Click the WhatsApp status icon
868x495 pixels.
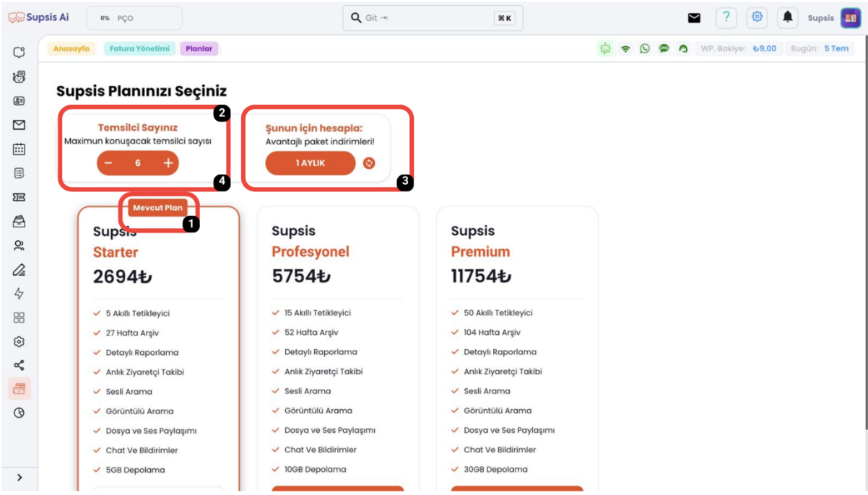(644, 49)
